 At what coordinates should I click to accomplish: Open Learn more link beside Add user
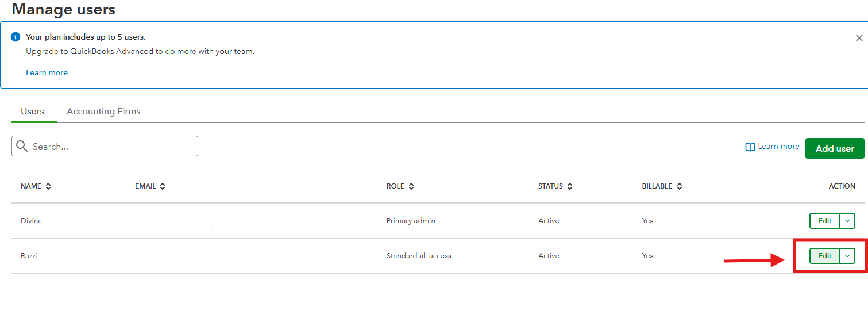click(778, 147)
